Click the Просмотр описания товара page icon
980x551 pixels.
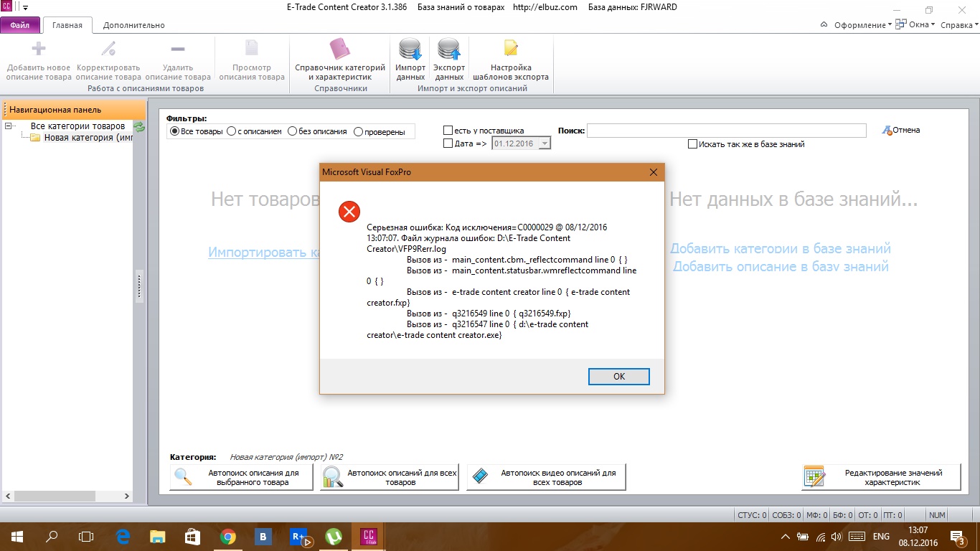252,49
